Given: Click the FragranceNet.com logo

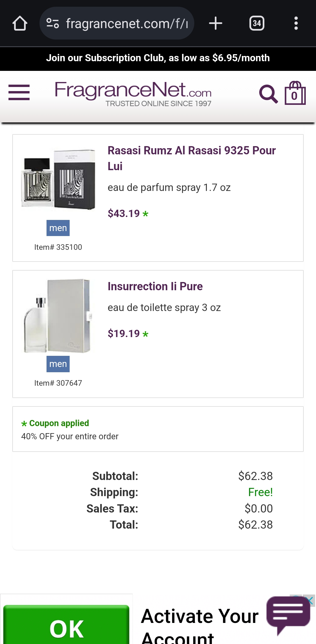Looking at the screenshot, I should point(133,93).
